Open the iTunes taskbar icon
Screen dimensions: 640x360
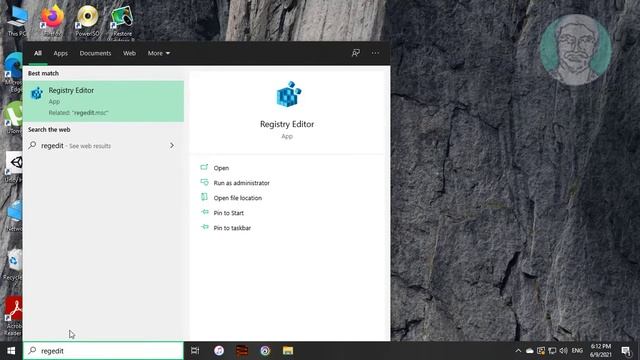click(x=219, y=351)
